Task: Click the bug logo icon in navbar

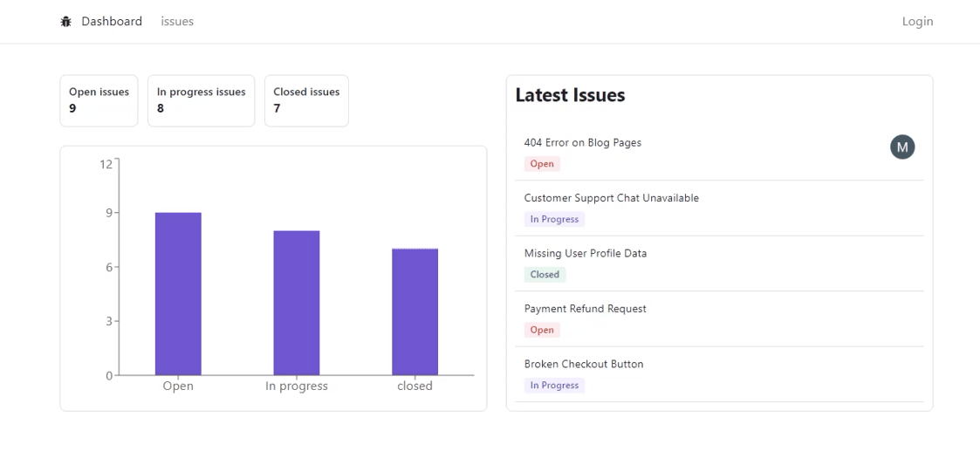Action: coord(65,22)
